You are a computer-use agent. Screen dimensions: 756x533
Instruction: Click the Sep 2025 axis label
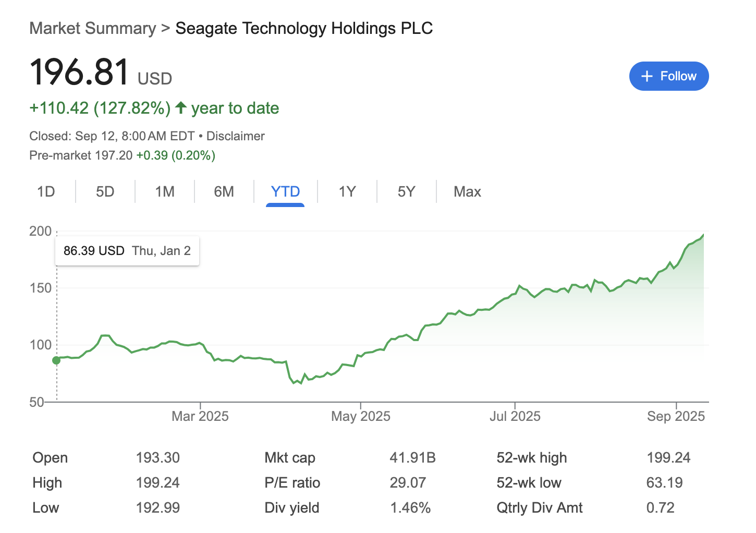(676, 416)
